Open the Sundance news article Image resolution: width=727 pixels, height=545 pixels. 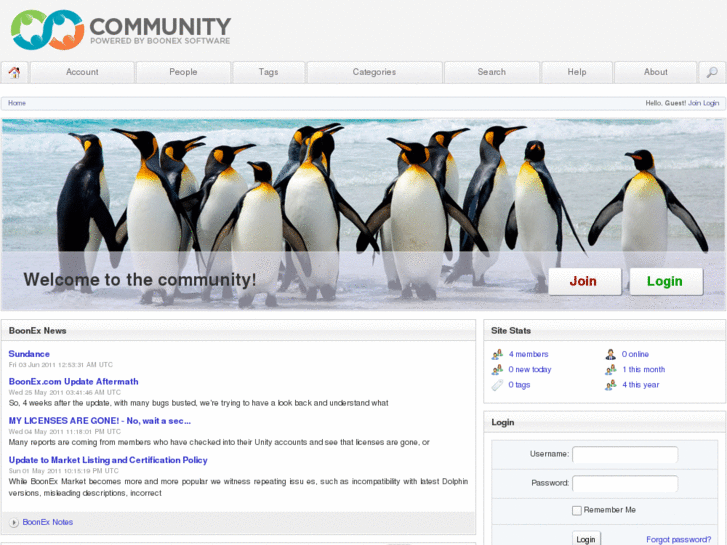pos(29,354)
